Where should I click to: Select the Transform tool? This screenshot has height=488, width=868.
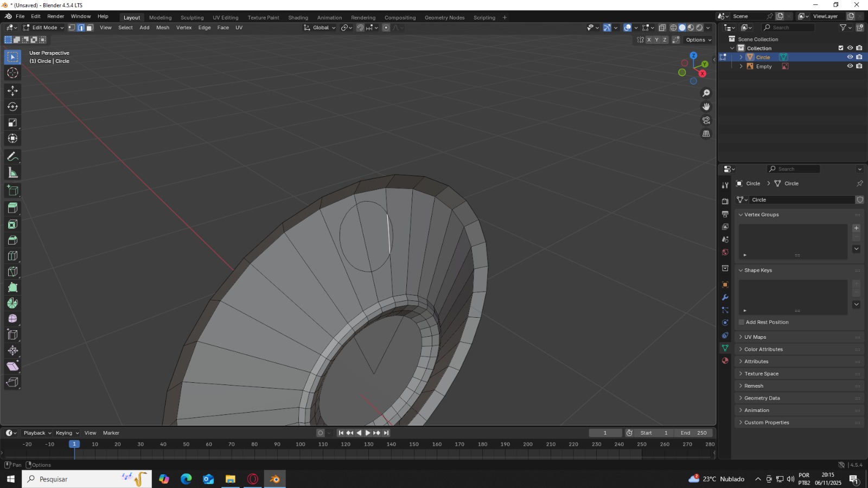pos(12,139)
